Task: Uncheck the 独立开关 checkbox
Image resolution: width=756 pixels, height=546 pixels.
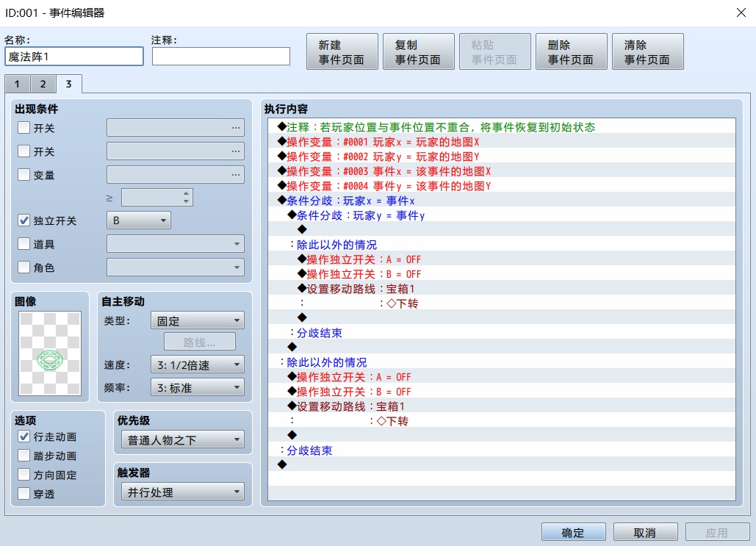Action: (x=24, y=220)
